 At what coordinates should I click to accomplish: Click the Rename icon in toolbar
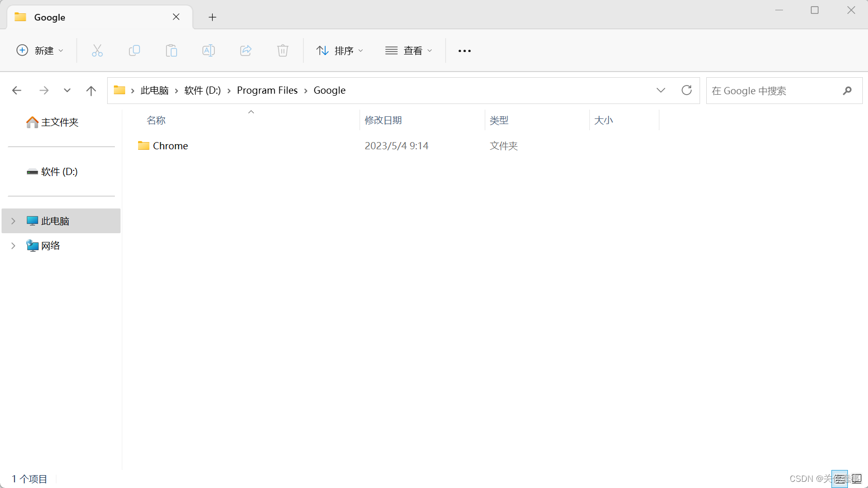click(x=209, y=50)
